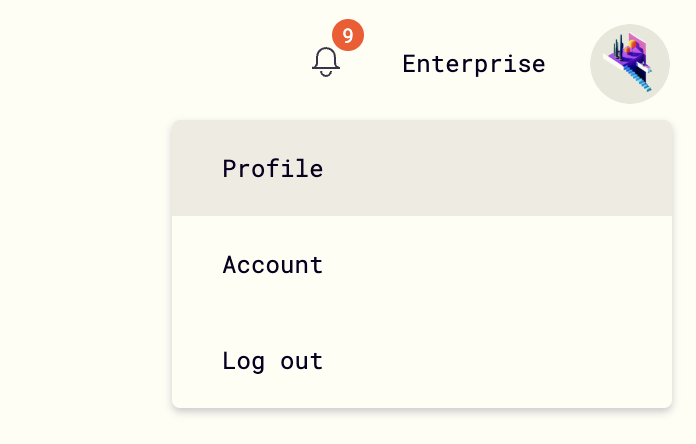
Task: Show alerts by clicking the bell
Action: [x=326, y=62]
